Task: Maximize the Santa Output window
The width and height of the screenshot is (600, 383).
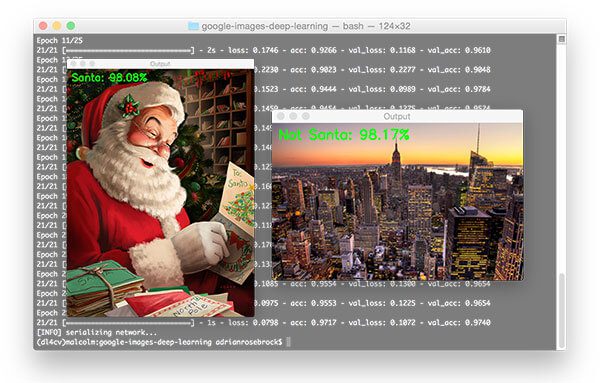Action: pos(92,64)
